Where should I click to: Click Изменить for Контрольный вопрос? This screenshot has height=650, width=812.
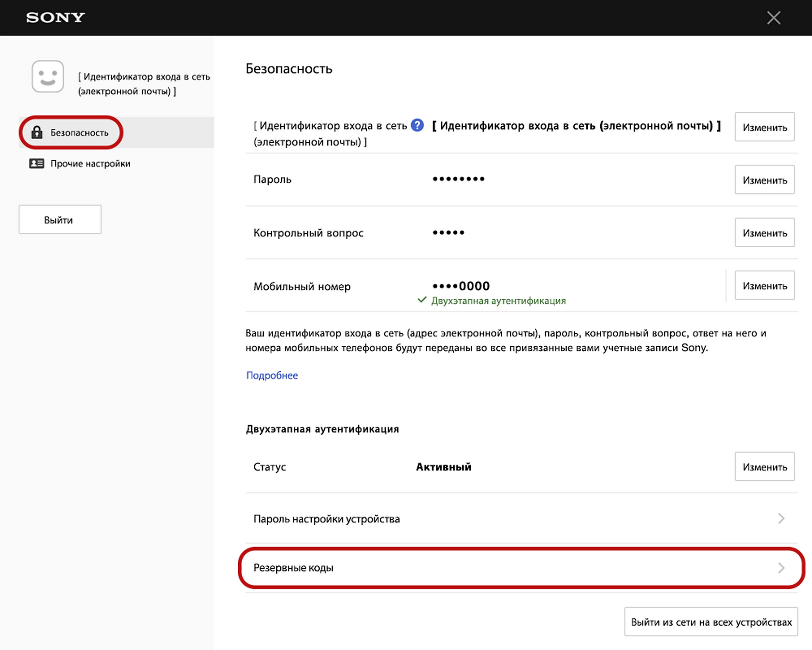pyautogui.click(x=765, y=233)
